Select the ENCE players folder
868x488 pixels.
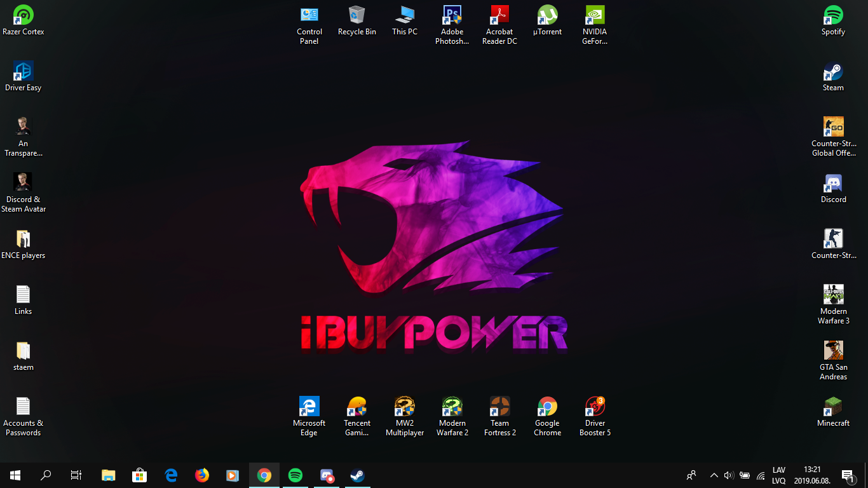coord(24,244)
